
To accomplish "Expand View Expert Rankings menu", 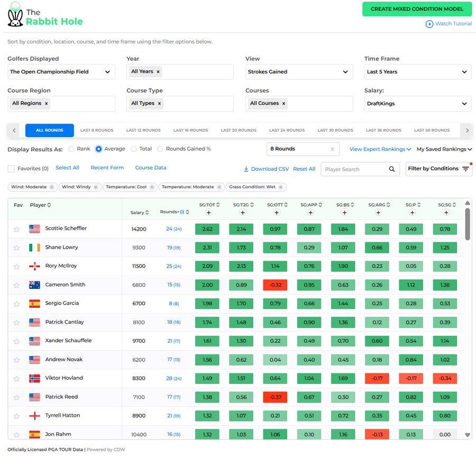I will 380,149.
